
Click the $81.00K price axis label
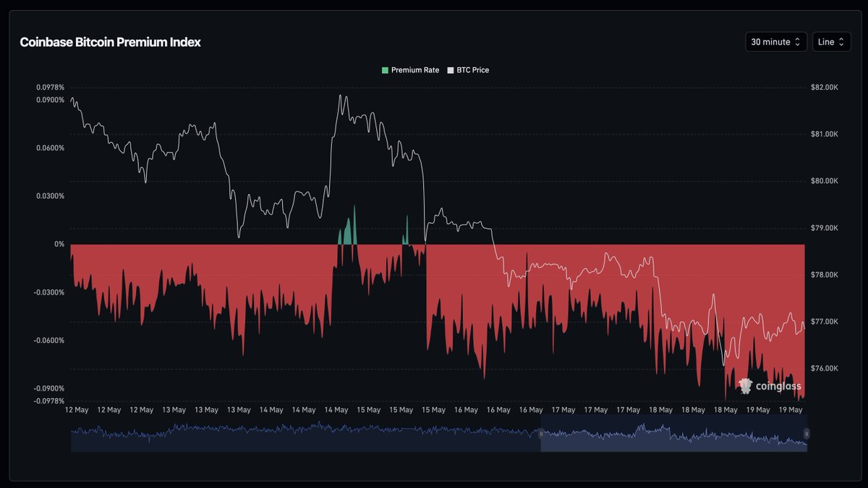(825, 134)
